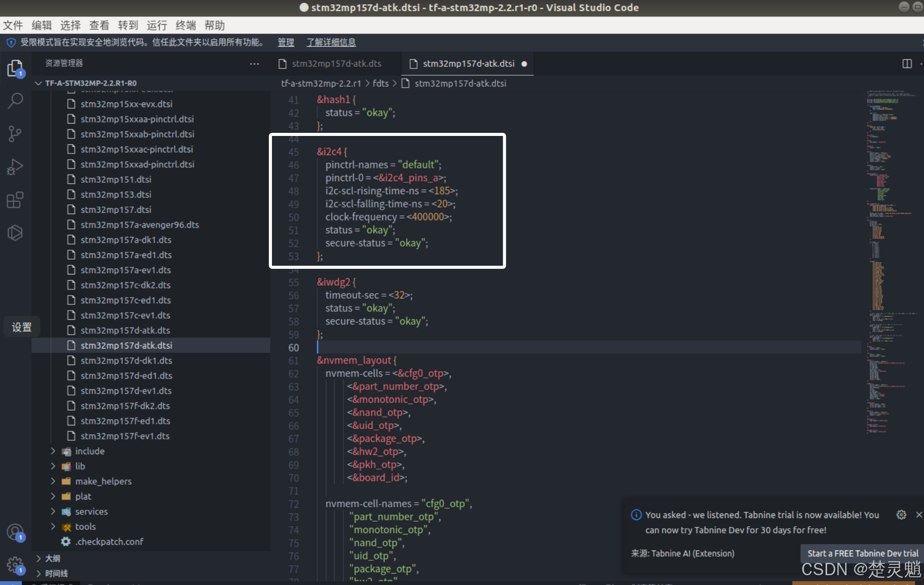Click the .checkpatch.conf gear file icon

point(66,541)
